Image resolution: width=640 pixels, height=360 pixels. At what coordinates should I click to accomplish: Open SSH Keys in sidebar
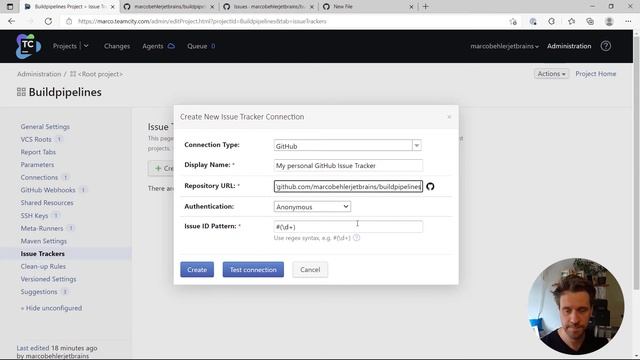pyautogui.click(x=34, y=216)
